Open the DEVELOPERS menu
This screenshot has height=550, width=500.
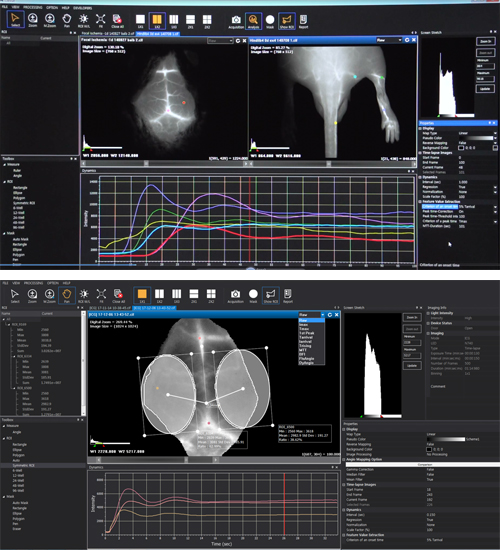82,8
